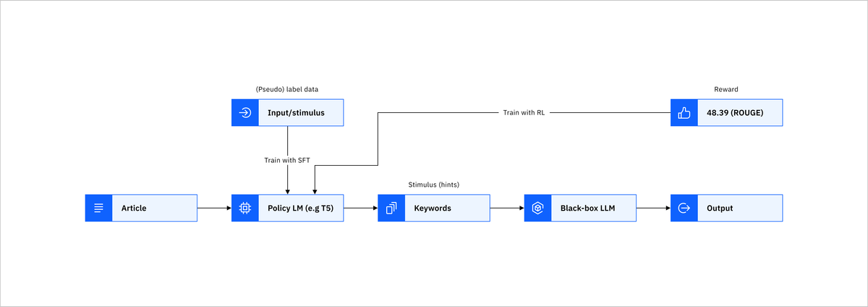Select the Output node label
The width and height of the screenshot is (868, 307).
click(719, 208)
